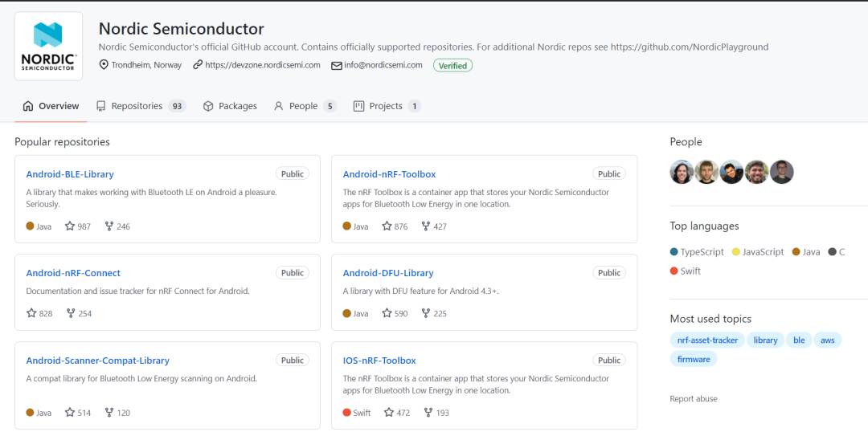The width and height of the screenshot is (868, 436).
Task: Switch to the Repositories tab
Action: click(x=141, y=106)
